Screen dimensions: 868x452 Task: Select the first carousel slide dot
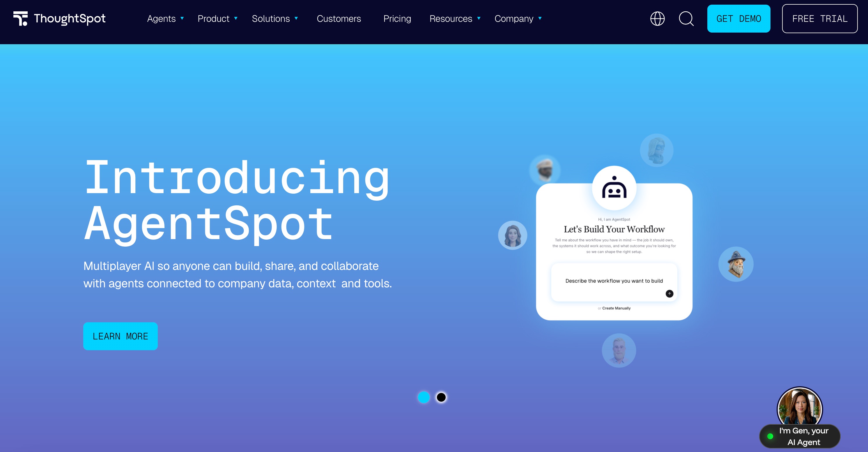click(x=424, y=397)
